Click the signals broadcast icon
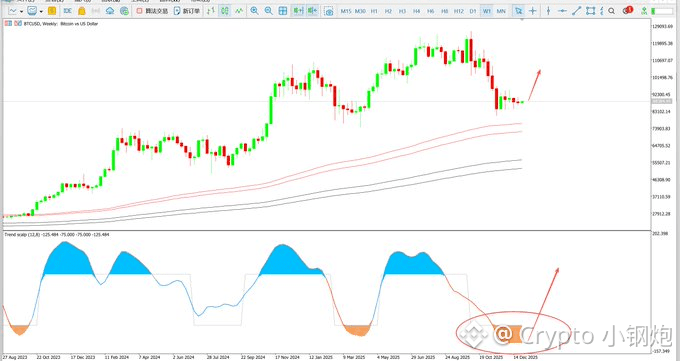 click(x=96, y=11)
